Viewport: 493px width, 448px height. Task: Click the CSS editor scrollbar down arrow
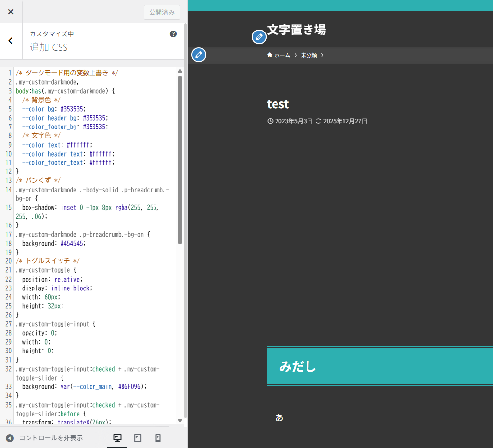(x=180, y=420)
